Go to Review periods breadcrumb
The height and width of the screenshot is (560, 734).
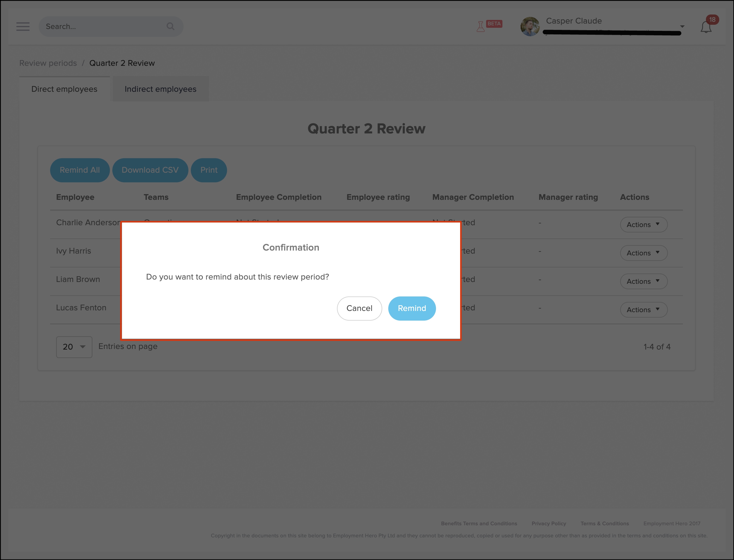48,63
